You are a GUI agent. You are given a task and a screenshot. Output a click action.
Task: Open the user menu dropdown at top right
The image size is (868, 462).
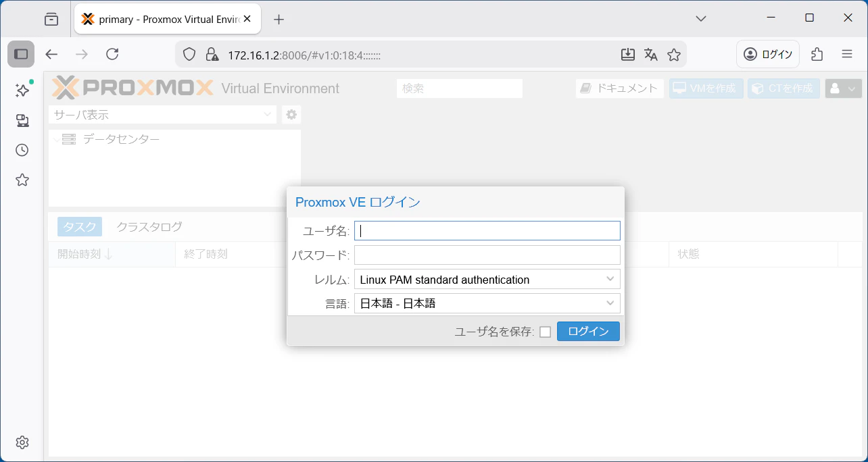(x=843, y=88)
